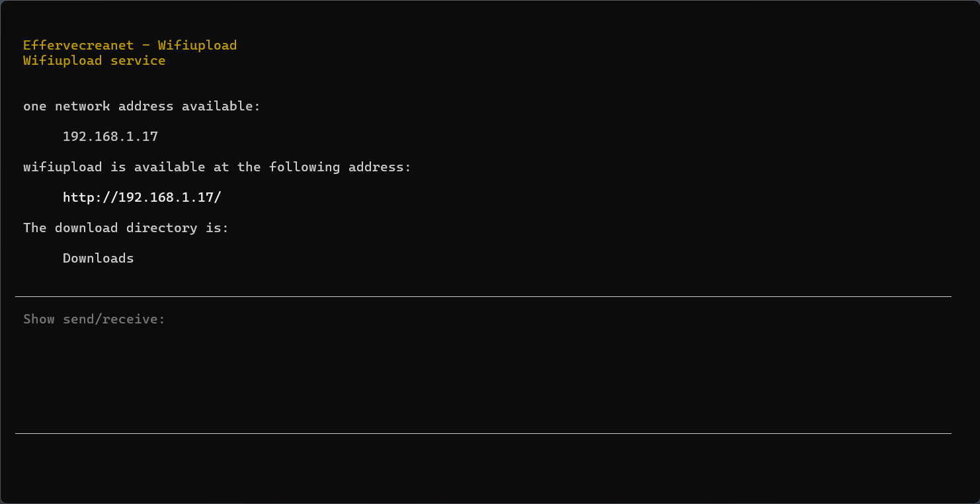This screenshot has width=980, height=504.
Task: Click the word 'available:' after 'network address'
Action: tap(222, 106)
